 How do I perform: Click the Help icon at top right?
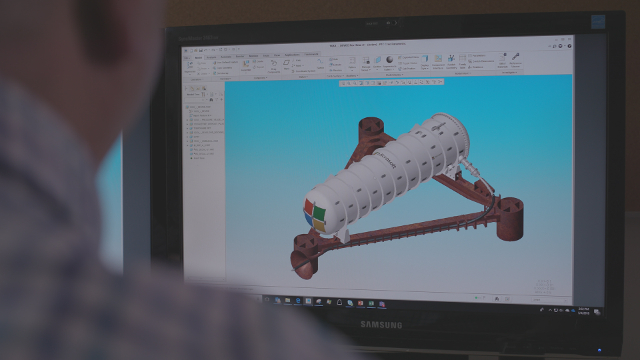click(x=569, y=46)
